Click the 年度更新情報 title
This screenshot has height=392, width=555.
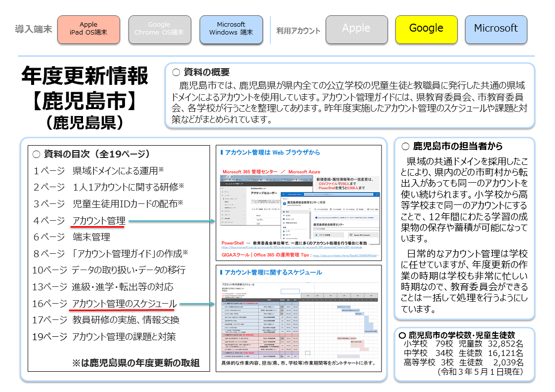point(85,76)
